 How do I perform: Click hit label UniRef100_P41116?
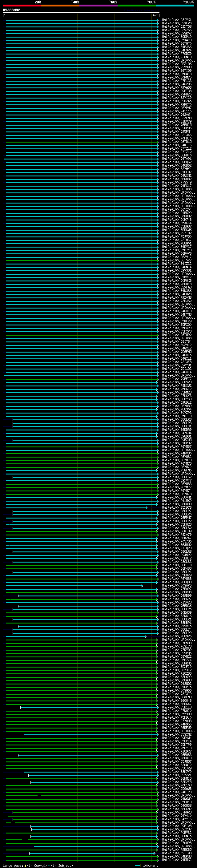[x=176, y=111]
